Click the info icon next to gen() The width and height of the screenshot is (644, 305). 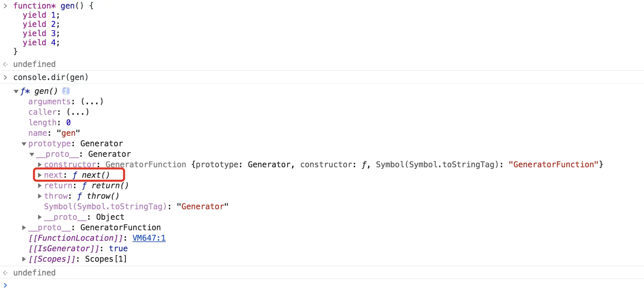click(66, 91)
